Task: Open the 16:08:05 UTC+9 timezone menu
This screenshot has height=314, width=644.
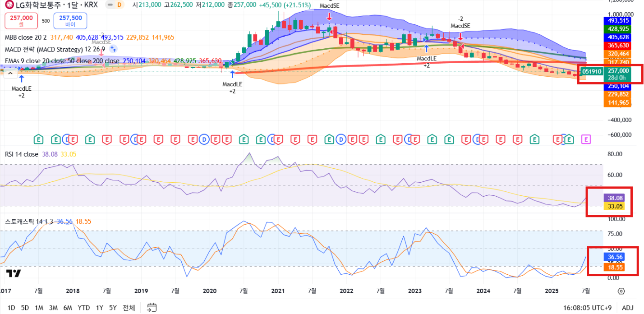Action: [x=587, y=308]
